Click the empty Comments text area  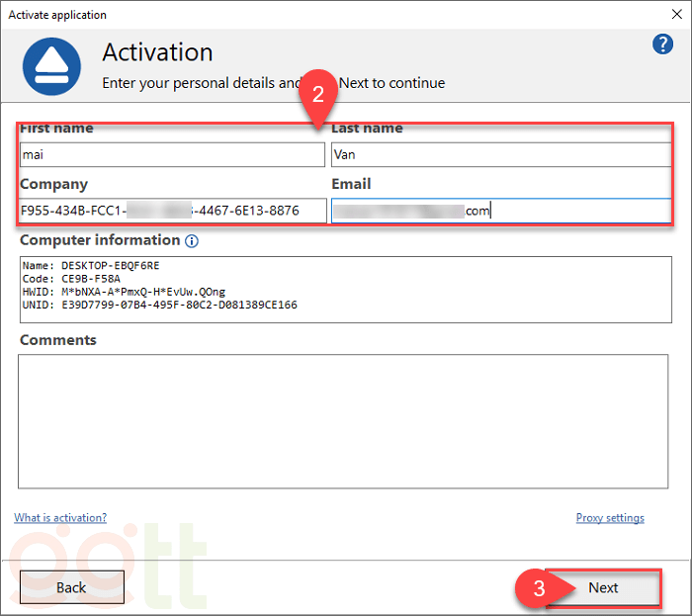(343, 421)
